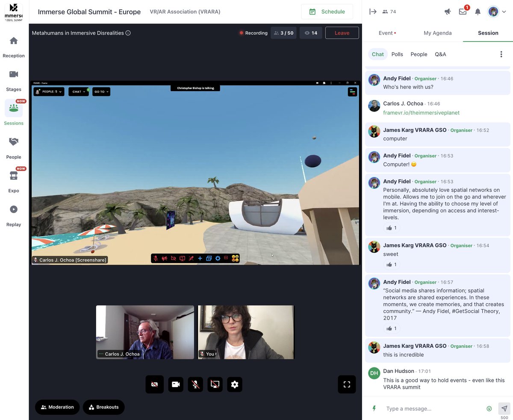
Task: Toggle Frame microphone mute icon
Action: click(x=156, y=258)
